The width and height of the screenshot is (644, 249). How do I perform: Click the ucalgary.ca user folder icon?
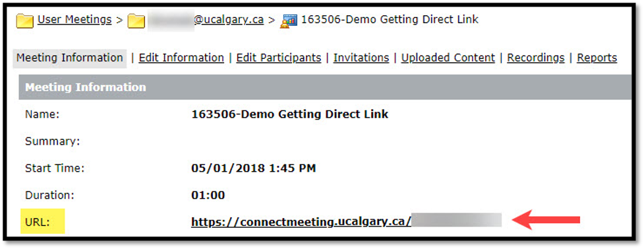[x=136, y=21]
